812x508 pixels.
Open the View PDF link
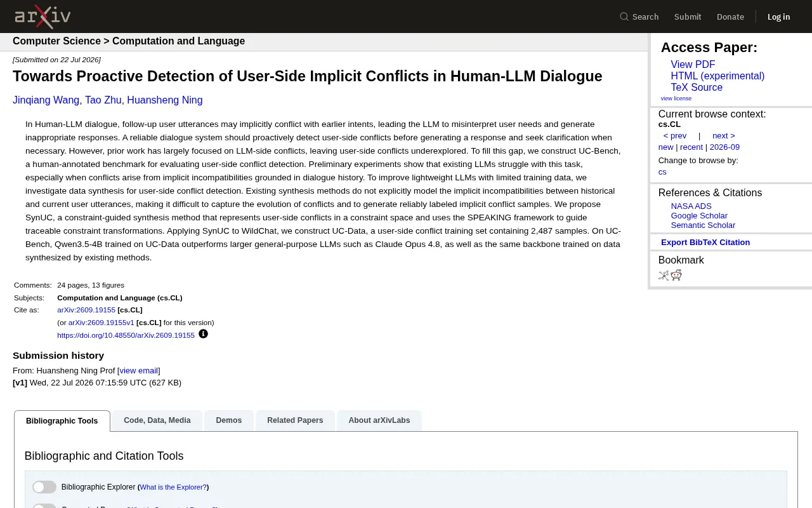tap(693, 65)
